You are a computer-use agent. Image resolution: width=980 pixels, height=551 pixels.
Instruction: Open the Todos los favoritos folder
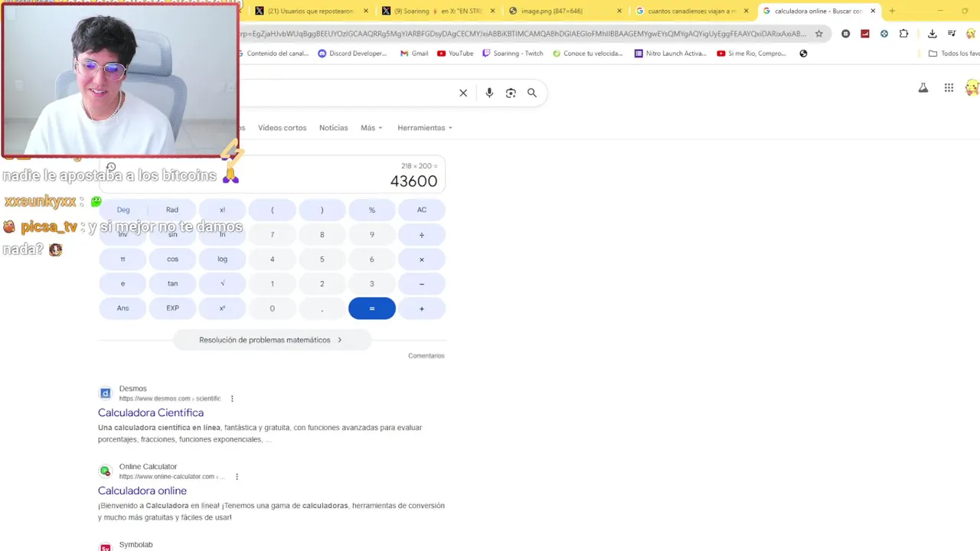(954, 54)
